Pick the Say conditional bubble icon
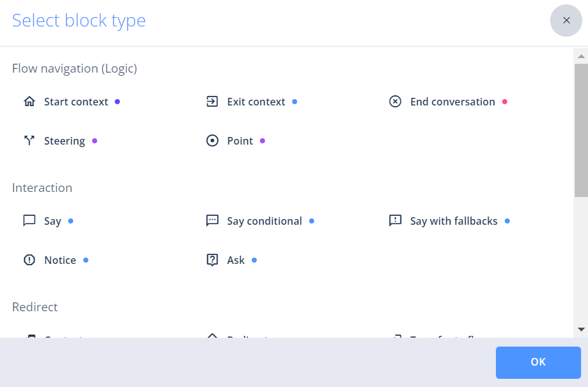The width and height of the screenshot is (588, 387). pyautogui.click(x=212, y=221)
